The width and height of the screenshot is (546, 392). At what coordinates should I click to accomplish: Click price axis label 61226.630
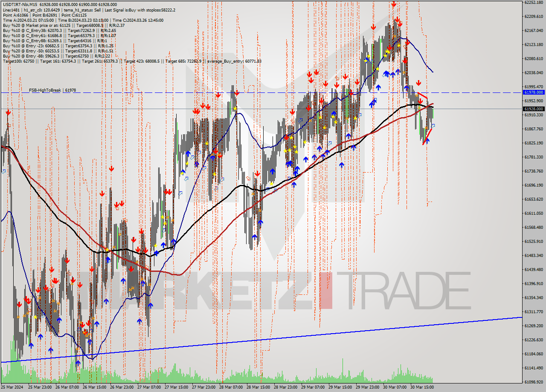tap(534, 340)
